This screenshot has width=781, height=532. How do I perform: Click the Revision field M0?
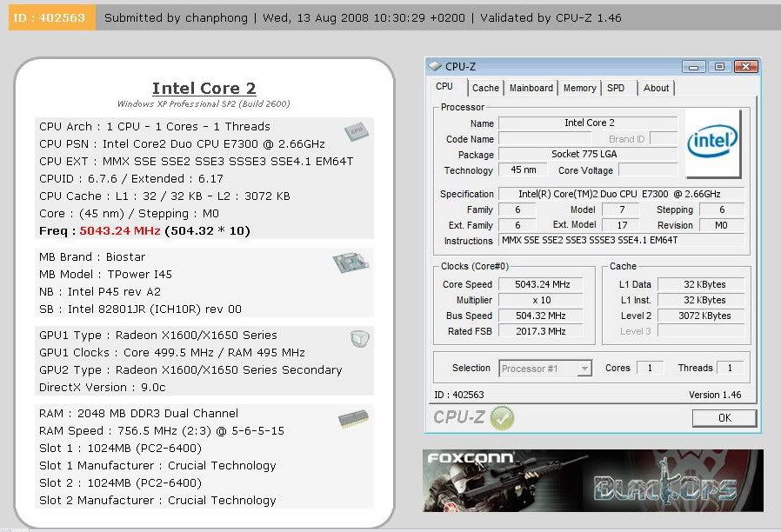click(x=722, y=225)
